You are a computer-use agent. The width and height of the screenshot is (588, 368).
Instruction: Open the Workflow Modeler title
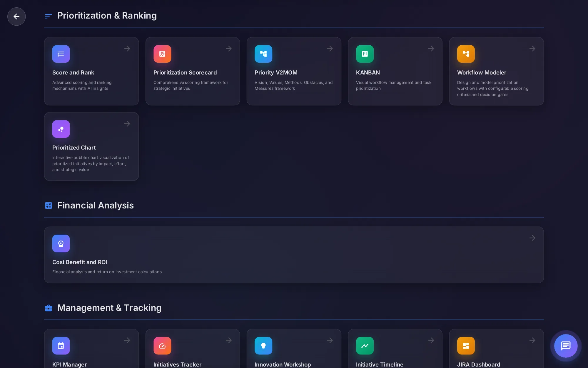[x=482, y=72]
